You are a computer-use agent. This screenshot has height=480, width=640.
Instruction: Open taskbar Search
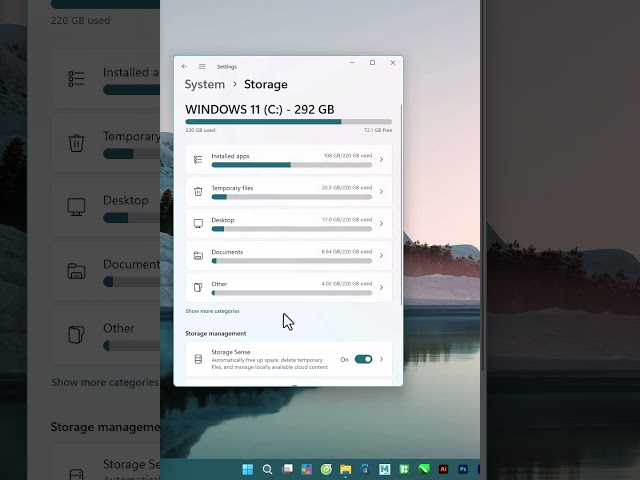pos(267,469)
